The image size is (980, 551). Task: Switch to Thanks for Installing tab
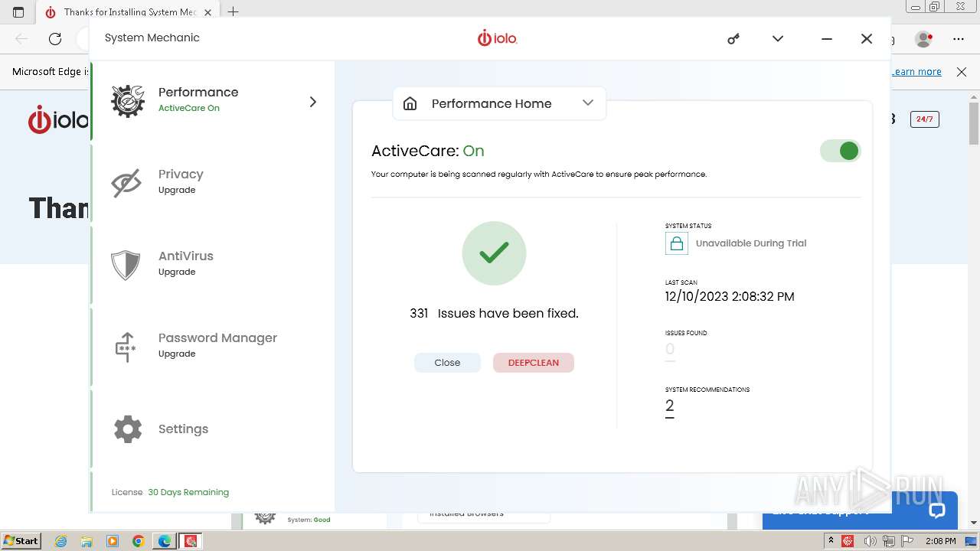(129, 12)
